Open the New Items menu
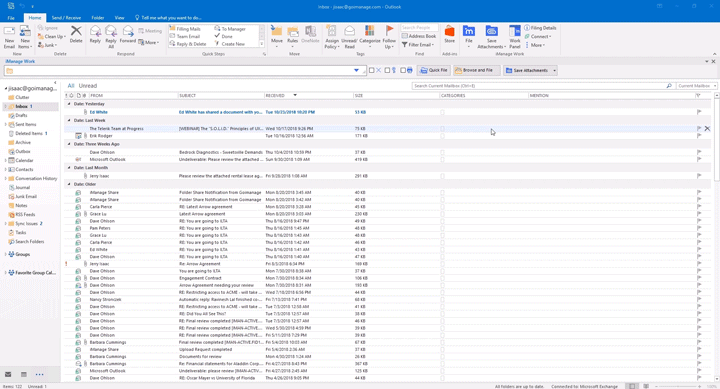 [25, 37]
